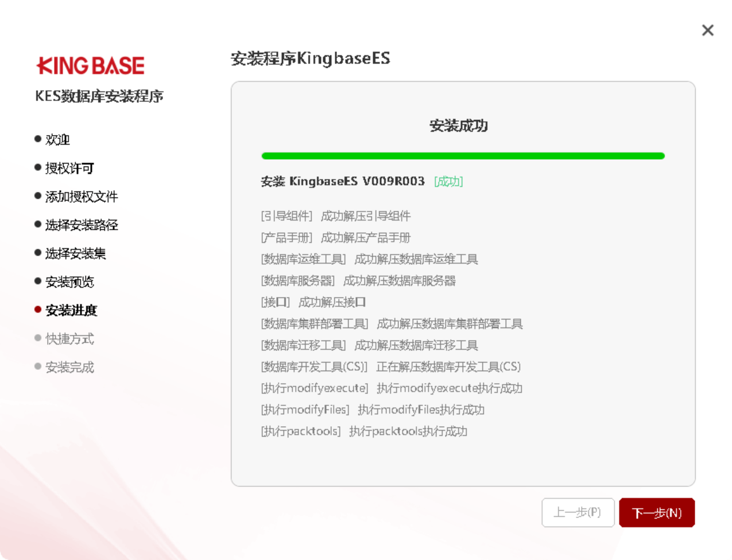
Task: Click the green [成功] status text
Action: (448, 181)
